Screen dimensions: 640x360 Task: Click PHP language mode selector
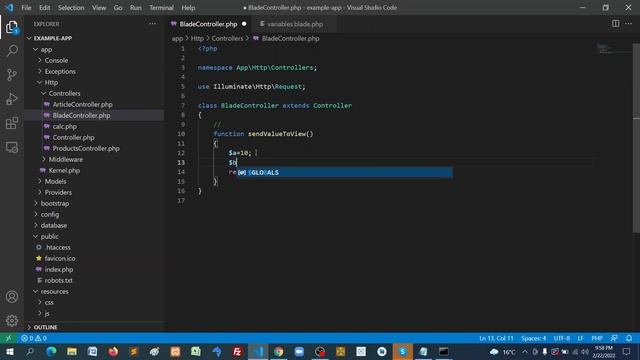[597, 338]
